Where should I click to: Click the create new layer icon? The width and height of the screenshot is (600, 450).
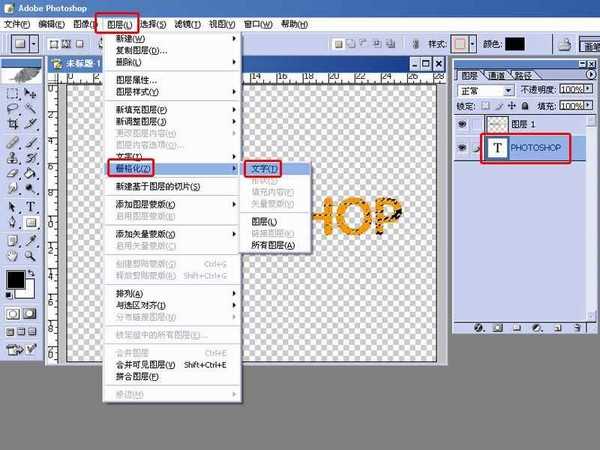[558, 328]
